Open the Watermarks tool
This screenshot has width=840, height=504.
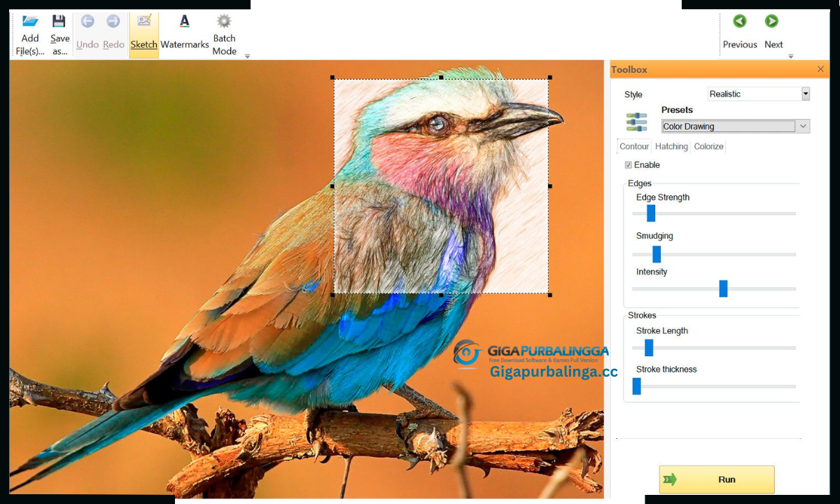pyautogui.click(x=185, y=34)
